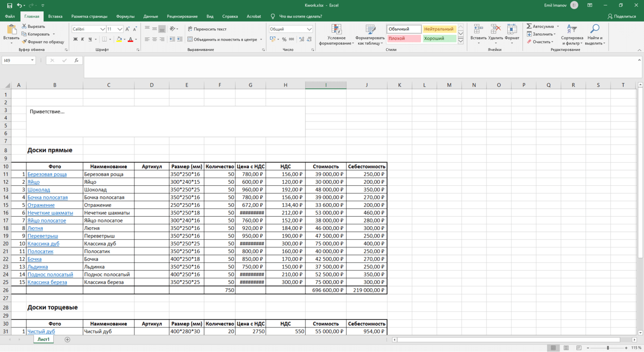Expand the number format dropdown (Общий)
644x352 pixels.
click(x=309, y=29)
